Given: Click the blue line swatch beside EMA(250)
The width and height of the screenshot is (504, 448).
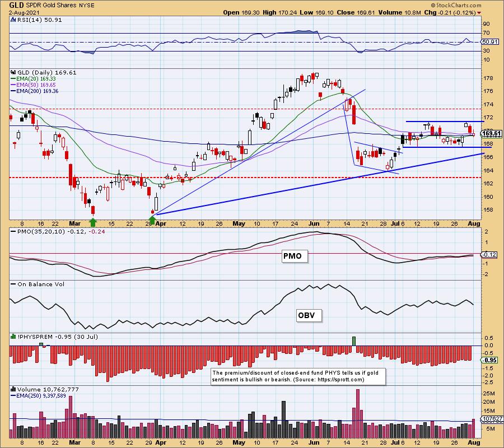Looking at the screenshot, I should (13, 395).
